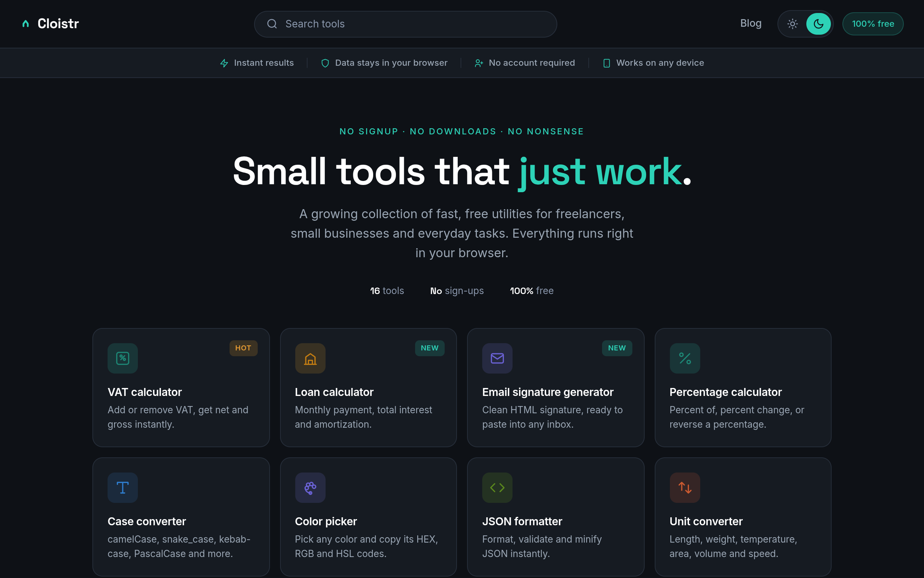Open the Loan calculator title
The image size is (924, 578).
click(334, 392)
